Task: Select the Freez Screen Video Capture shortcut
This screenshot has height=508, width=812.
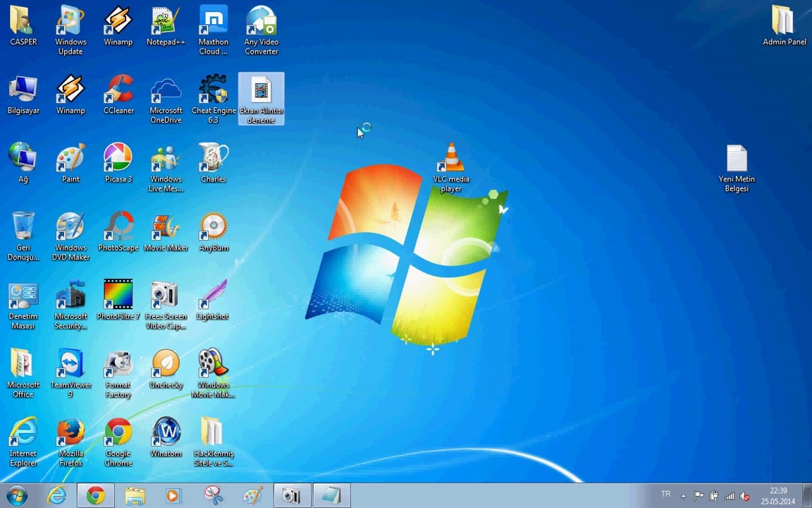Action: [166, 305]
